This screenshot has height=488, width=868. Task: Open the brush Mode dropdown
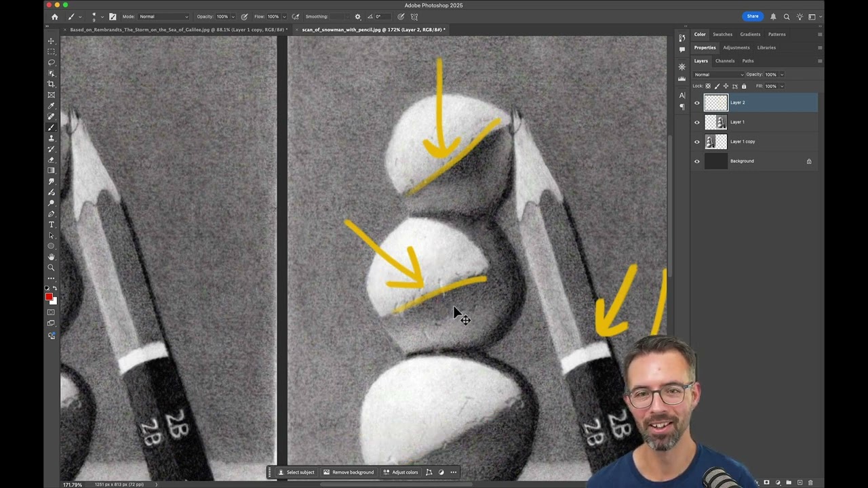(x=163, y=16)
